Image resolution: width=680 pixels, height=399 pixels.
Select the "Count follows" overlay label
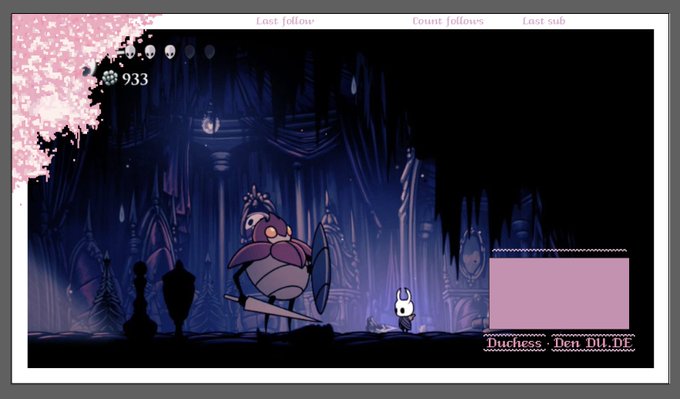[448, 21]
